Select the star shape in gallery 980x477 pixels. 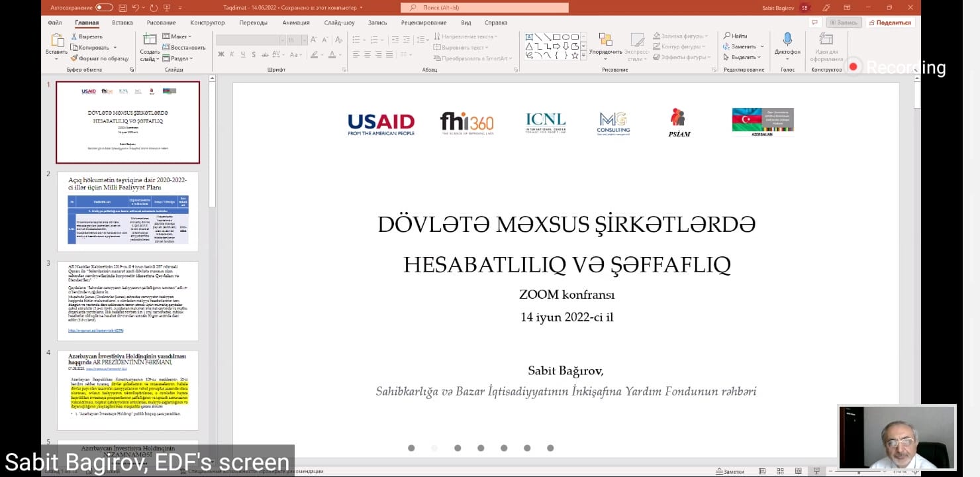pyautogui.click(x=575, y=56)
